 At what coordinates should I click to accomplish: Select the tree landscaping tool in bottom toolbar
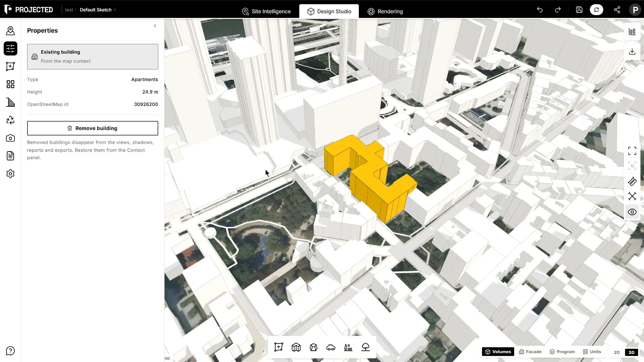pos(366,347)
